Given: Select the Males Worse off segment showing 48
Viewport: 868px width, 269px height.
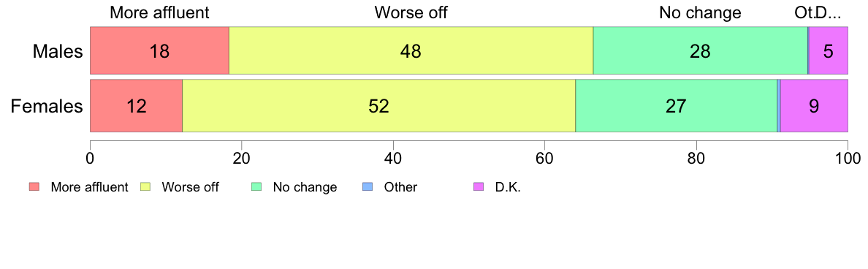Looking at the screenshot, I should pos(411,50).
